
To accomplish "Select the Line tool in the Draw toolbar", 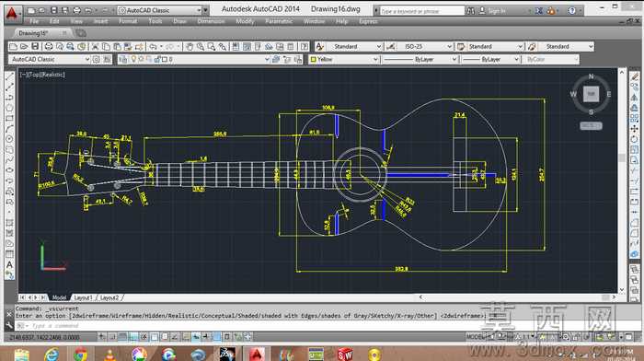I will 9,76.
